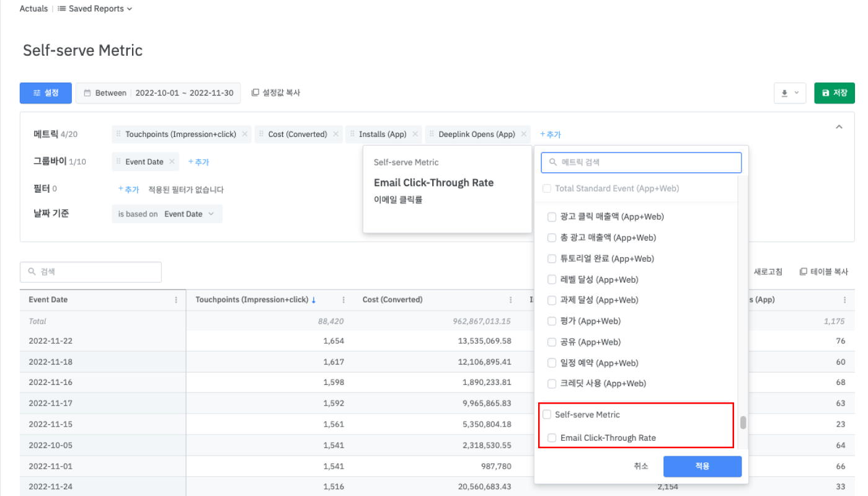
Task: Click the blue 설정 button
Action: [x=46, y=93]
